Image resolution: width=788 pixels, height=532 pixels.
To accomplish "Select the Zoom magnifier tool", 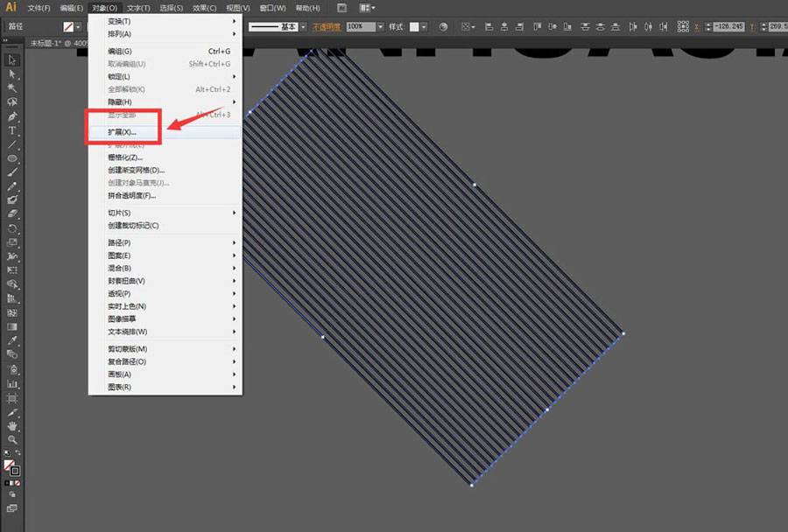I will click(12, 439).
